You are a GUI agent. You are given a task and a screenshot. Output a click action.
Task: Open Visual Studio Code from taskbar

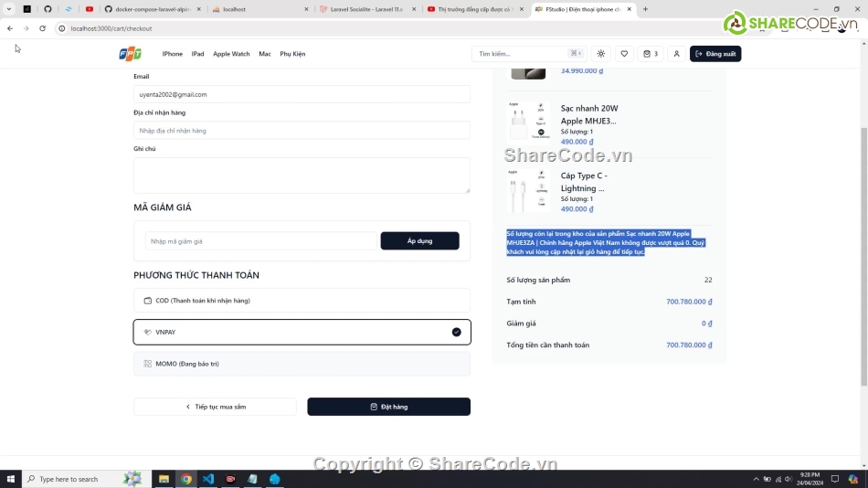(x=208, y=479)
